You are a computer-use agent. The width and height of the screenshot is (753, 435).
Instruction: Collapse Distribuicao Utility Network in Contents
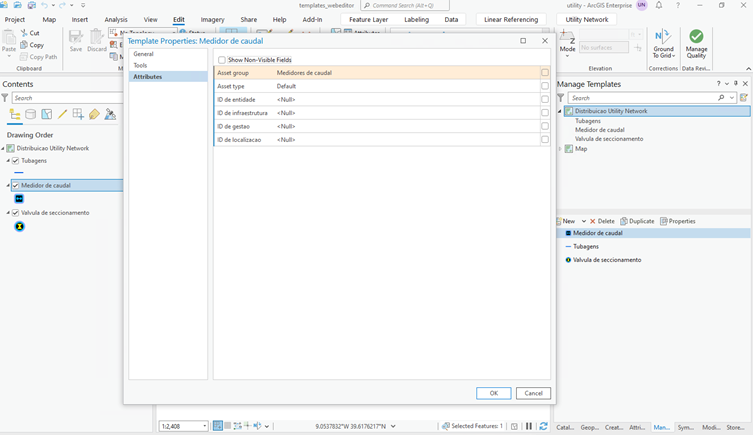click(3, 148)
